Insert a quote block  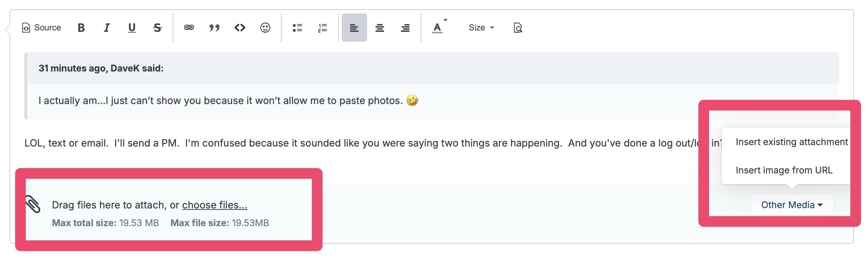click(x=214, y=28)
